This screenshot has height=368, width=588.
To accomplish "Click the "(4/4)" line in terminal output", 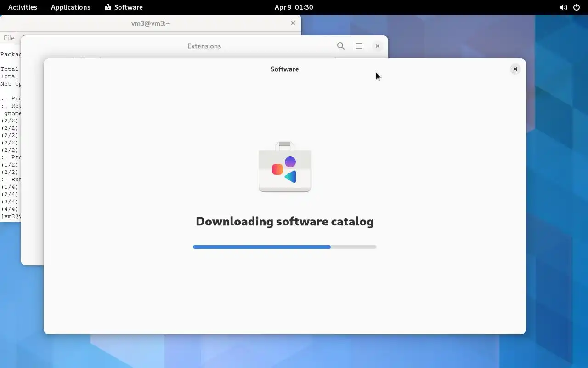I will [10, 209].
